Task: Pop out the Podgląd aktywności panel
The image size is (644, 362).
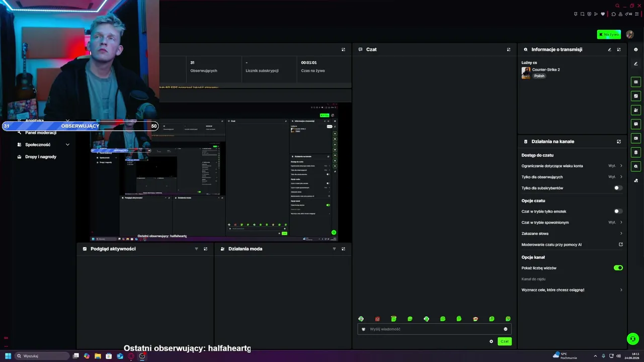Action: (205, 249)
